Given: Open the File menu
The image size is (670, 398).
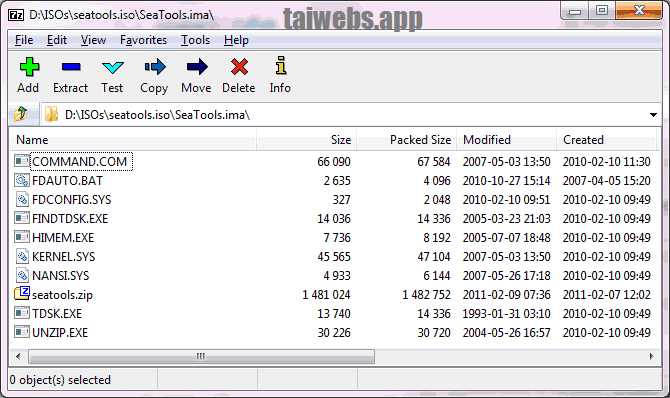Looking at the screenshot, I should click(24, 40).
